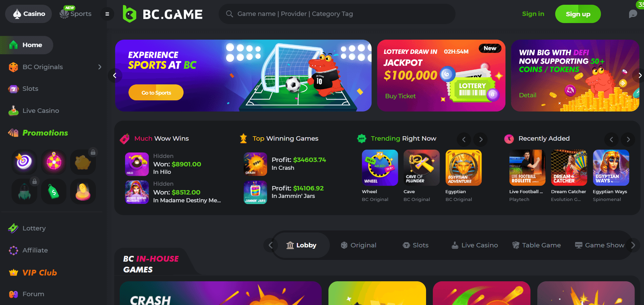
Task: Show next Recently Added games
Action: pyautogui.click(x=628, y=139)
